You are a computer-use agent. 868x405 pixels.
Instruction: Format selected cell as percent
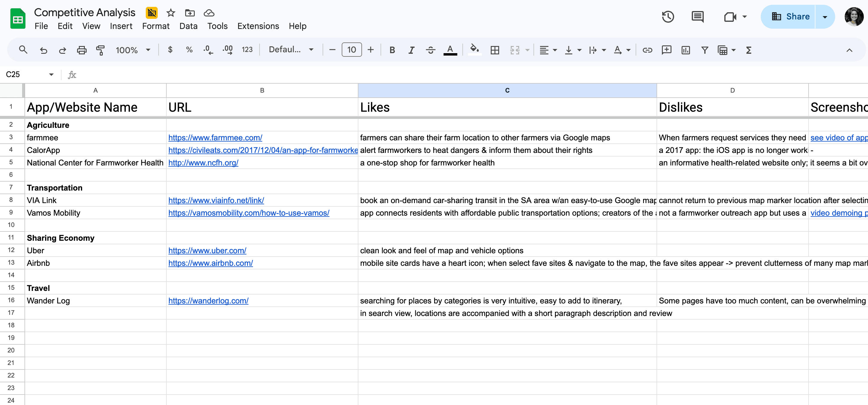point(189,50)
